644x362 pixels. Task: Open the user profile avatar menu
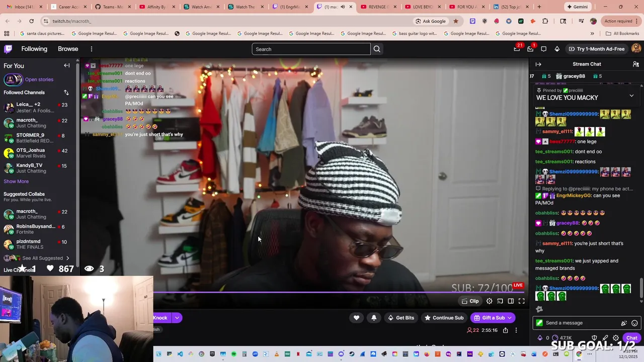click(x=636, y=49)
